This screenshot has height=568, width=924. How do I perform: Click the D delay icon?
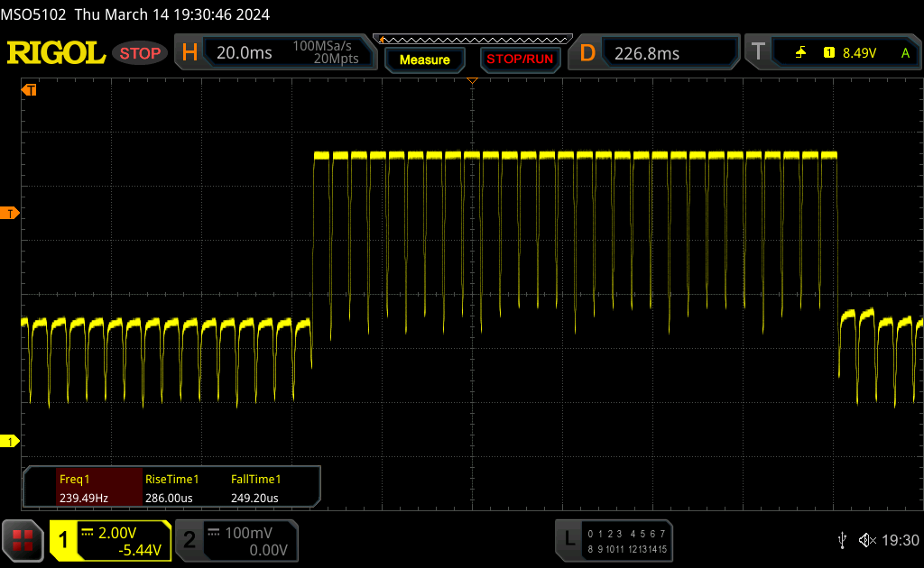pos(587,53)
